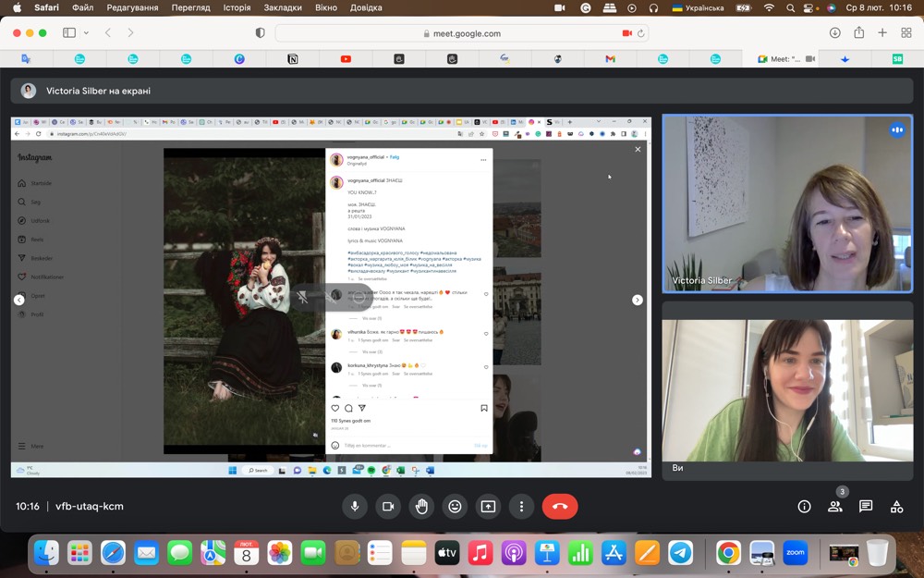
Task: Open Reels in shared Instagram sidebar
Action: (x=30, y=240)
